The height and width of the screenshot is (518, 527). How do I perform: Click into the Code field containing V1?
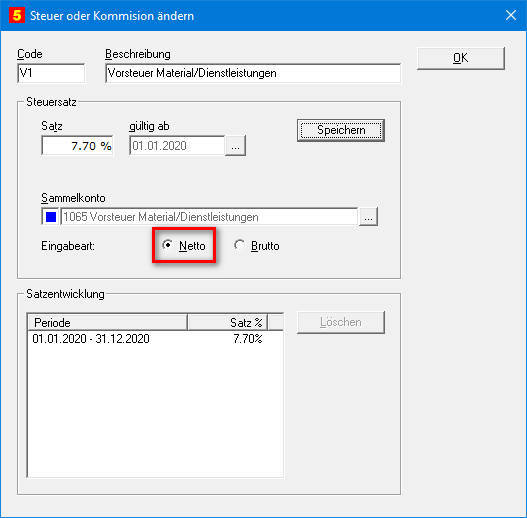coord(51,73)
